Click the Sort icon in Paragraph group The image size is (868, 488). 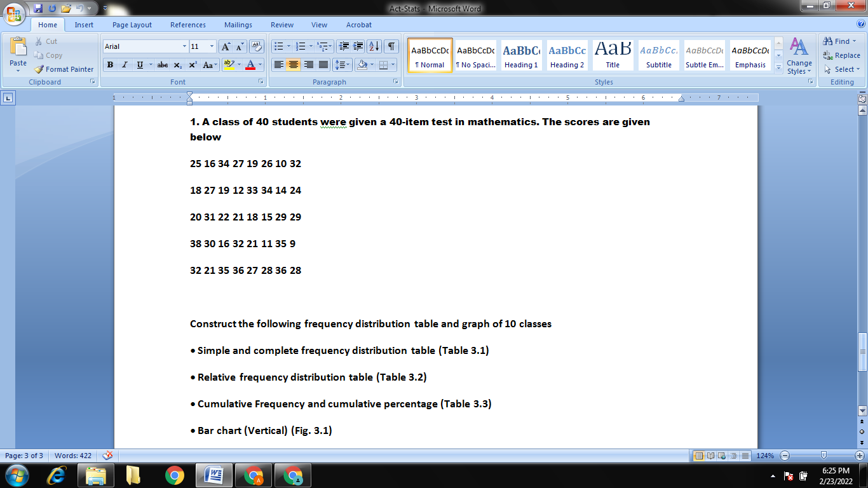372,46
